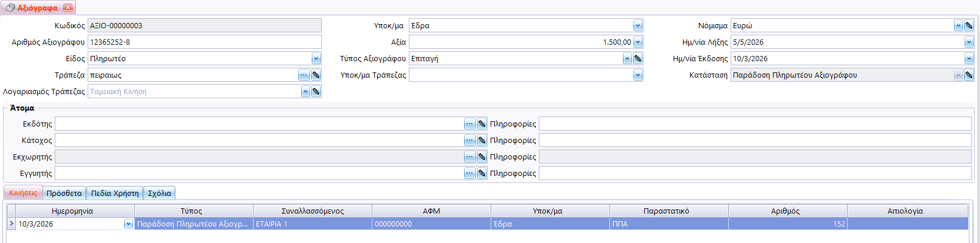The width and height of the screenshot is (980, 243).
Task: Open date dropdown in the Κινήσεις grid row
Action: (128, 224)
